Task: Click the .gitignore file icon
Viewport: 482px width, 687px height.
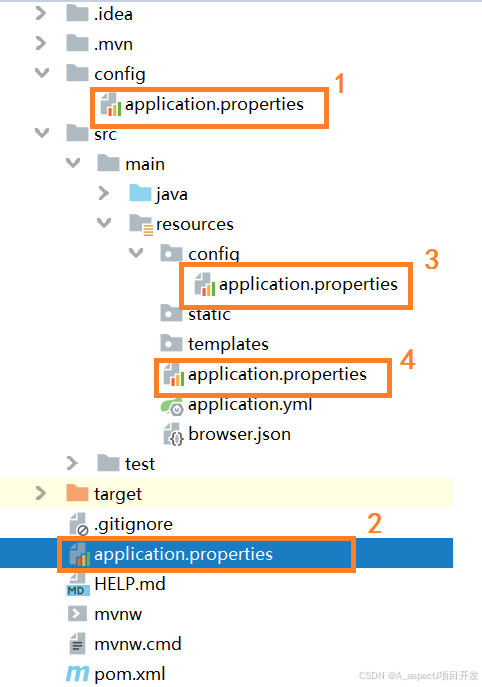Action: point(78,524)
